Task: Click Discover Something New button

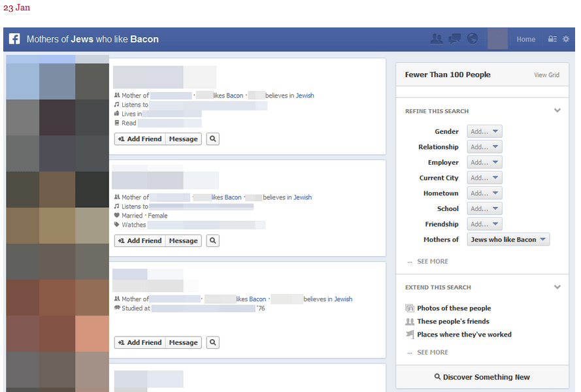Action: click(482, 377)
